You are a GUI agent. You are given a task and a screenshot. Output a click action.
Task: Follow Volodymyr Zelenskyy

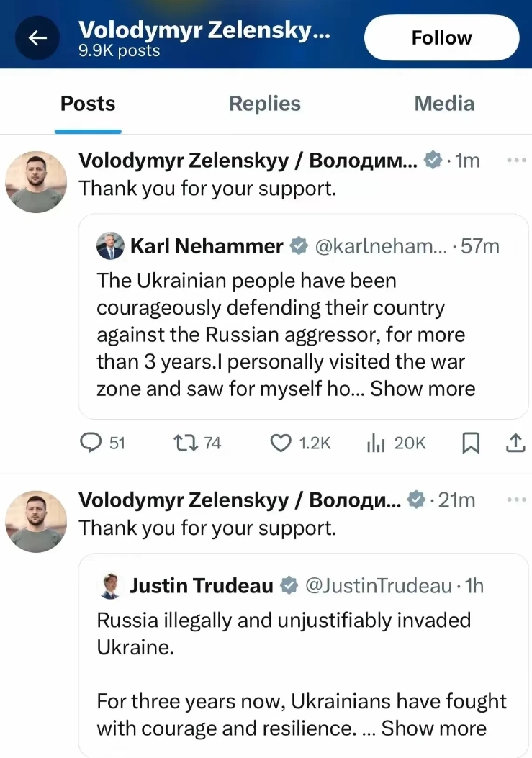441,37
